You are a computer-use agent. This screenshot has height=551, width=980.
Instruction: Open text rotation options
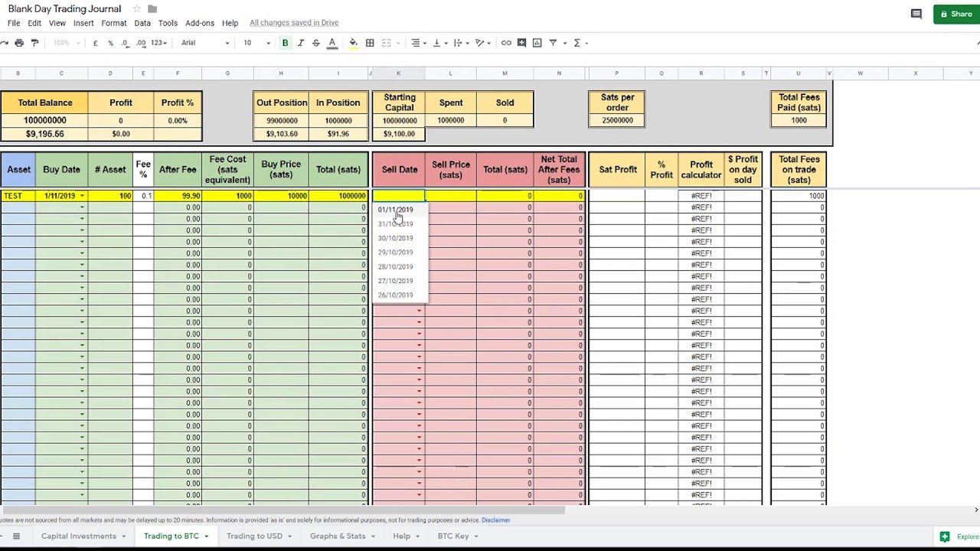tap(482, 43)
